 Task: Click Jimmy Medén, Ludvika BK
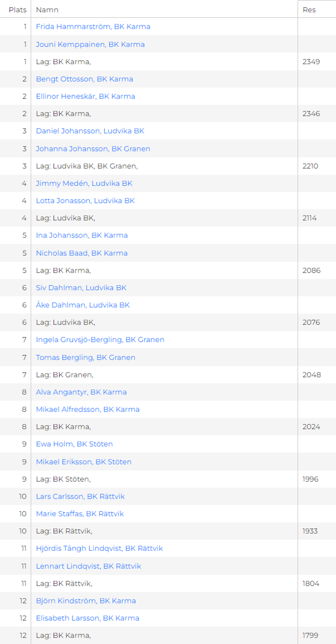pyautogui.click(x=84, y=183)
